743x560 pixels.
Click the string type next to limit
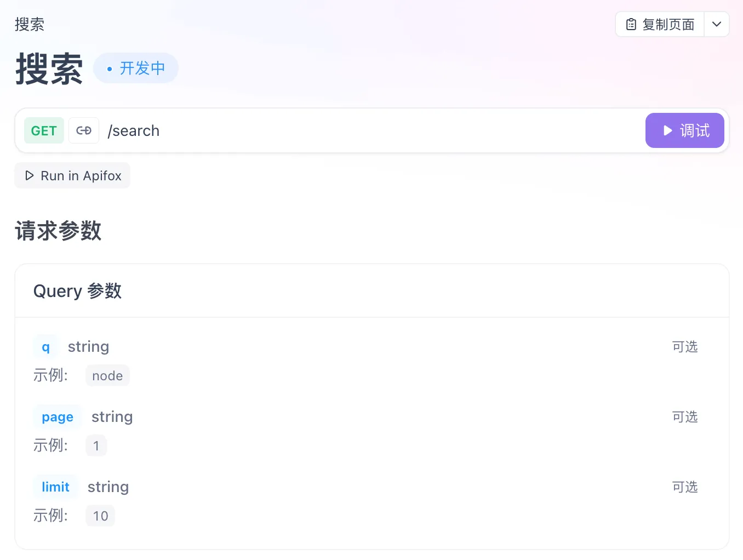(x=108, y=487)
